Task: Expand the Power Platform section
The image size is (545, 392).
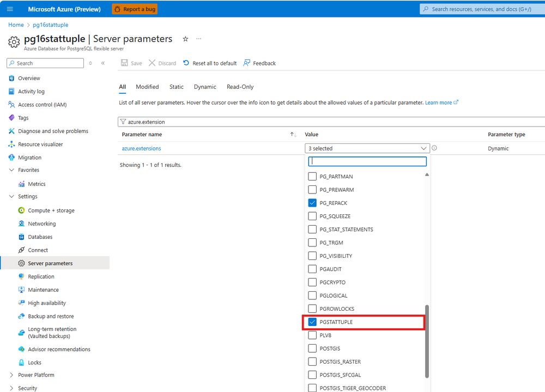Action: tap(11, 375)
